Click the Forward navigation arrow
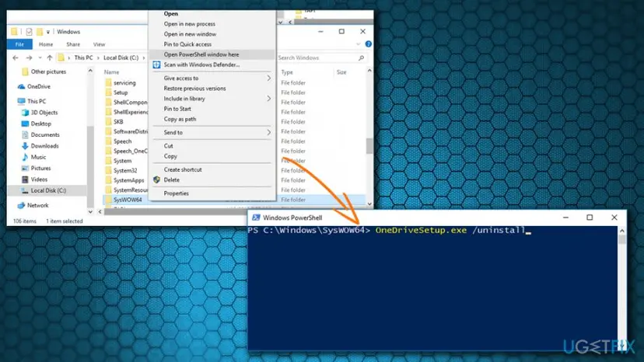Screen dimensions: 644x362 click(29, 57)
